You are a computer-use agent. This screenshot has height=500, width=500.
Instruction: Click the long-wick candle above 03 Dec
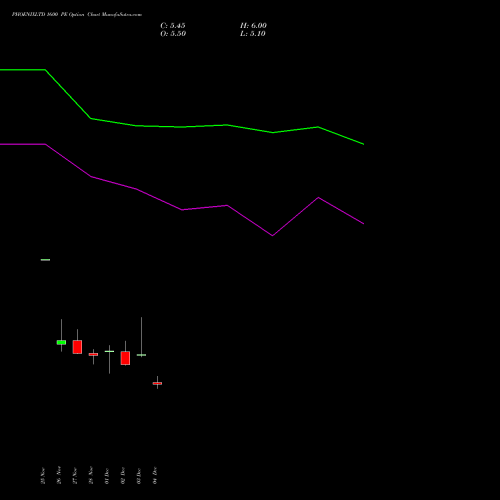point(141,355)
